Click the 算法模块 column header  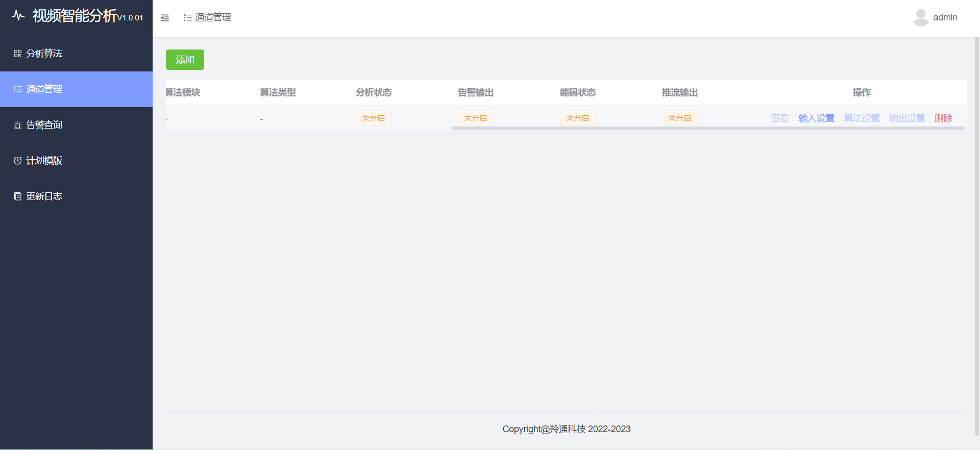point(183,92)
